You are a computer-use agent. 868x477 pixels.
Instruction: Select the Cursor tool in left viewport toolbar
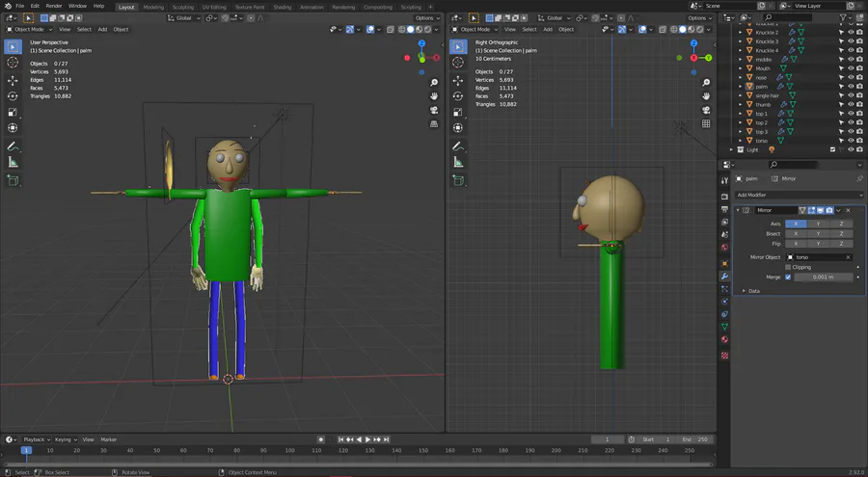pos(13,63)
